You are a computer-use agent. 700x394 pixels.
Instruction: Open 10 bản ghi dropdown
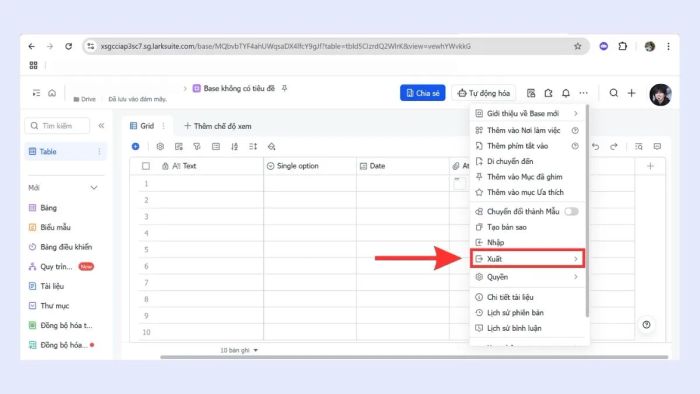tap(239, 350)
